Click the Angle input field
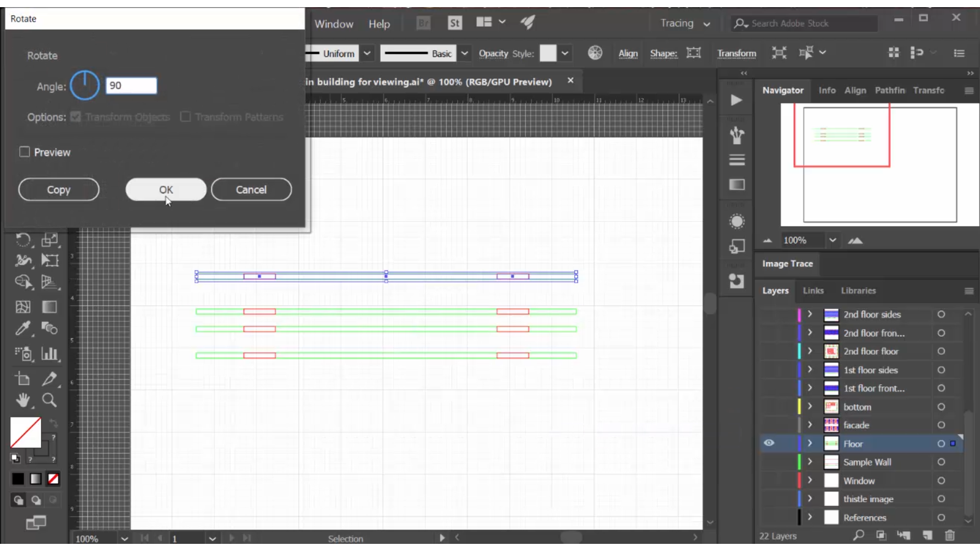980x551 pixels. [x=131, y=85]
